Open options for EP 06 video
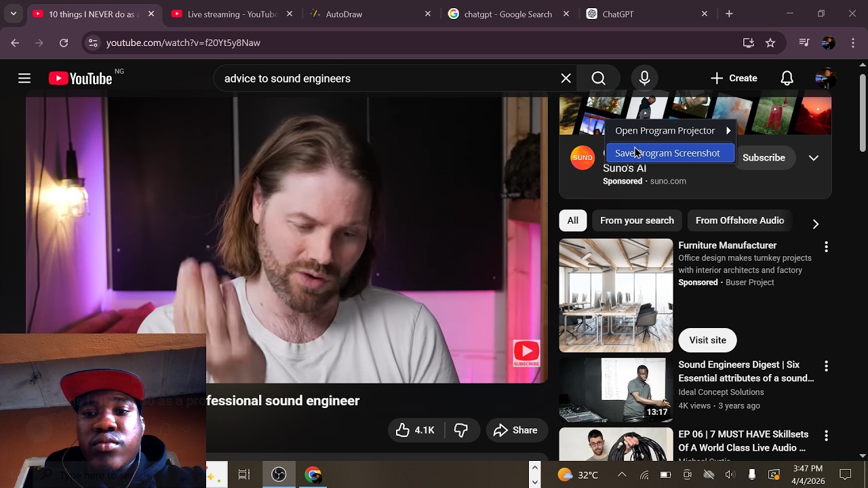The width and height of the screenshot is (868, 488). [x=826, y=435]
